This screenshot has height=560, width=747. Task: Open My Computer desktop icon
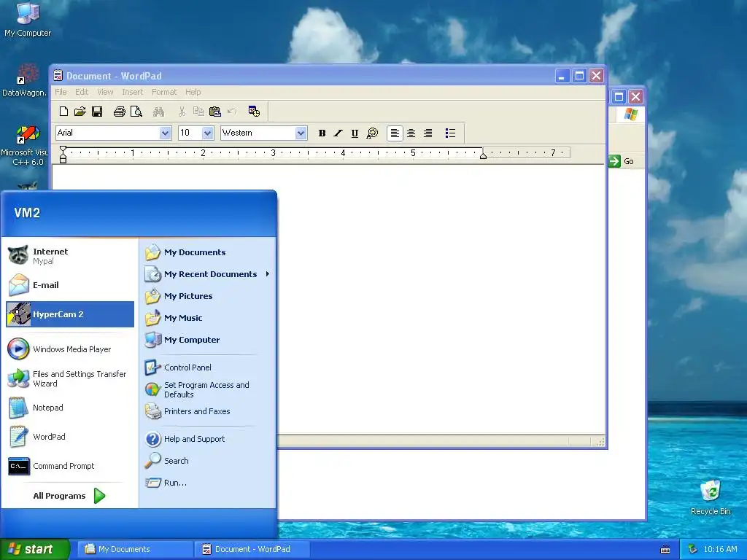[28, 20]
